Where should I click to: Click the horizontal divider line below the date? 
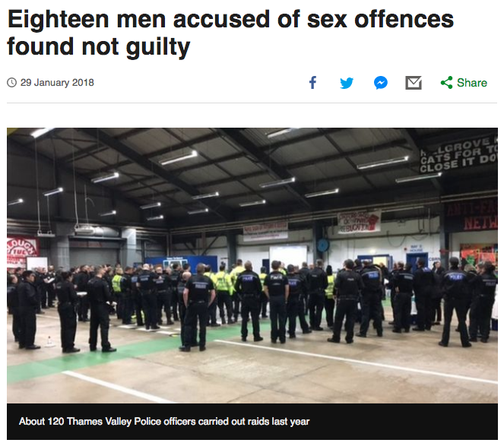pos(252,103)
